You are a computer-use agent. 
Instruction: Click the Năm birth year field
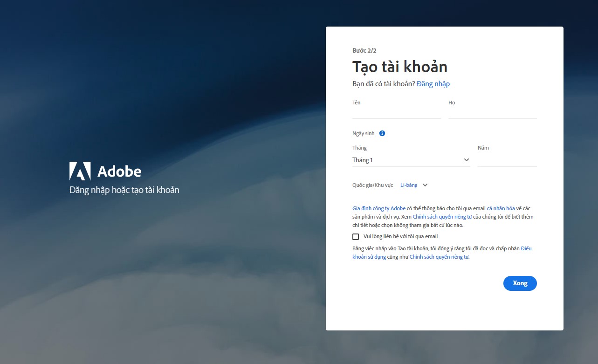507,160
